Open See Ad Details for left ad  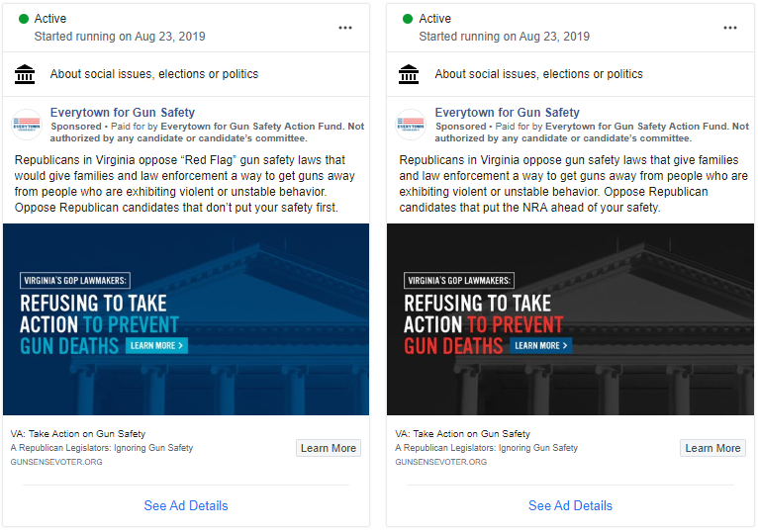[x=186, y=505]
